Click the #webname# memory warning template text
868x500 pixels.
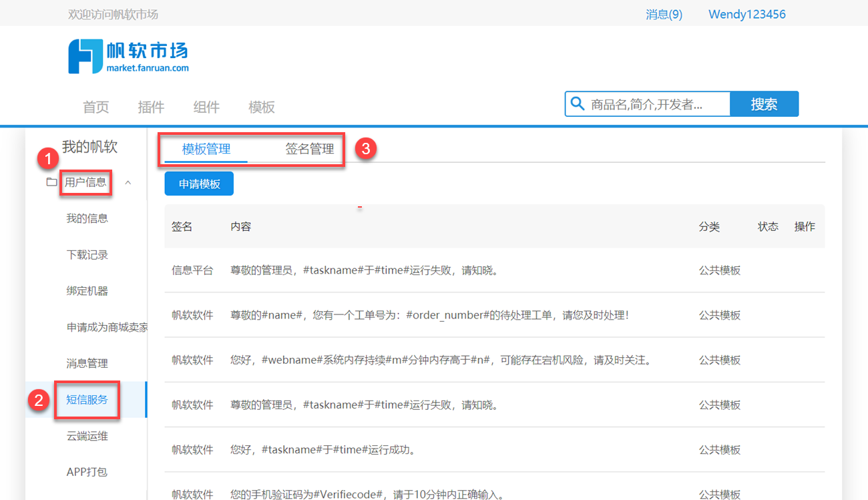(441, 360)
